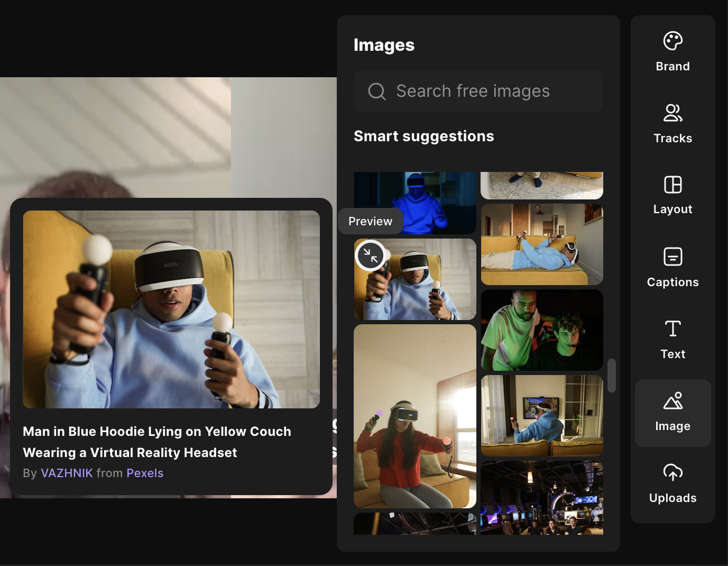Open the Layout panel
Viewport: 728px width, 566px height.
click(x=672, y=195)
